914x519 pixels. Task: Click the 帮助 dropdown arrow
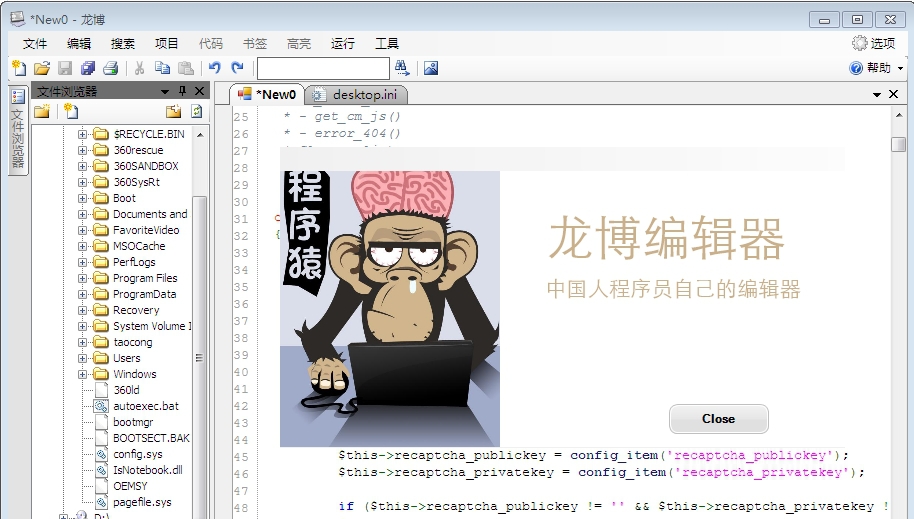tap(901, 68)
